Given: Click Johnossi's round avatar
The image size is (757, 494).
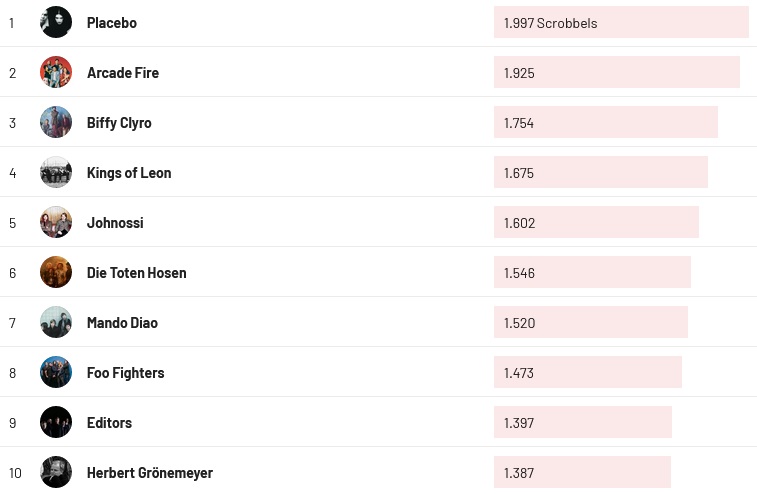Looking at the screenshot, I should tap(56, 222).
